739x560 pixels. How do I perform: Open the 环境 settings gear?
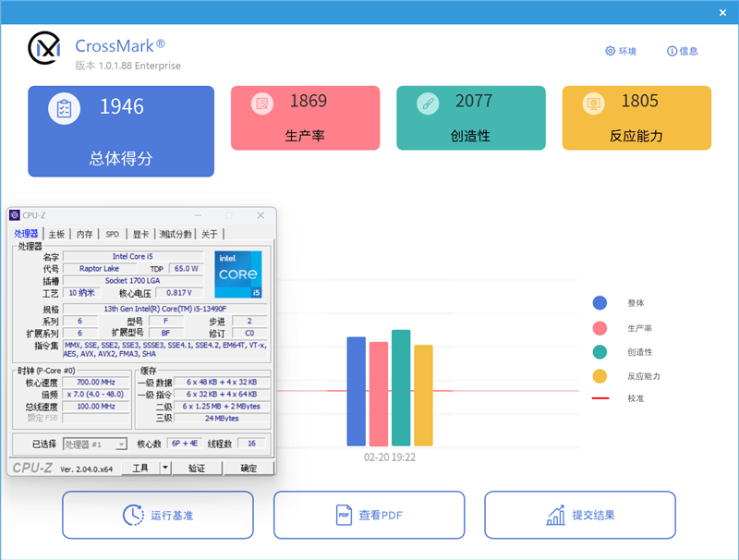point(610,51)
